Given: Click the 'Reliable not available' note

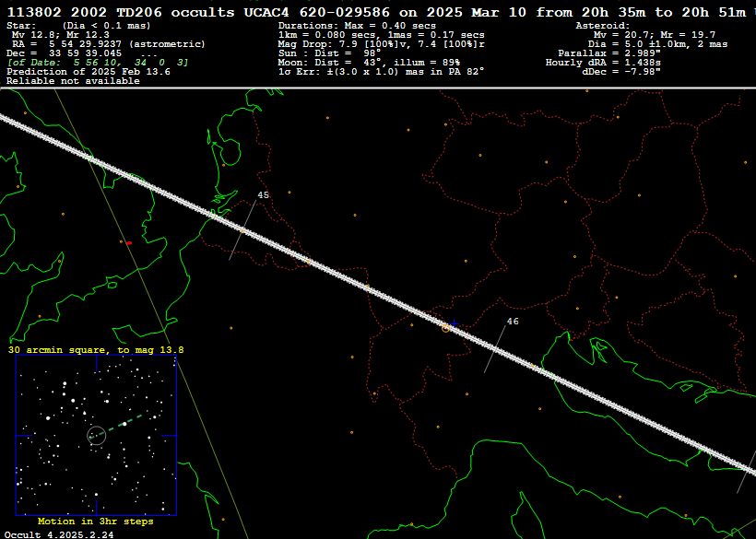Looking at the screenshot, I should tap(73, 81).
